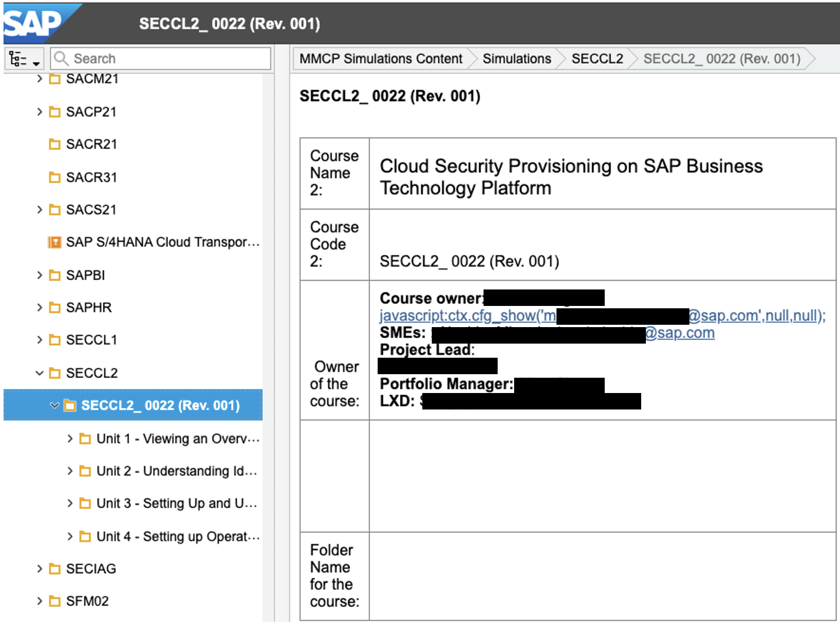Expand the SFM02 folder
The height and width of the screenshot is (626, 840).
point(39,601)
